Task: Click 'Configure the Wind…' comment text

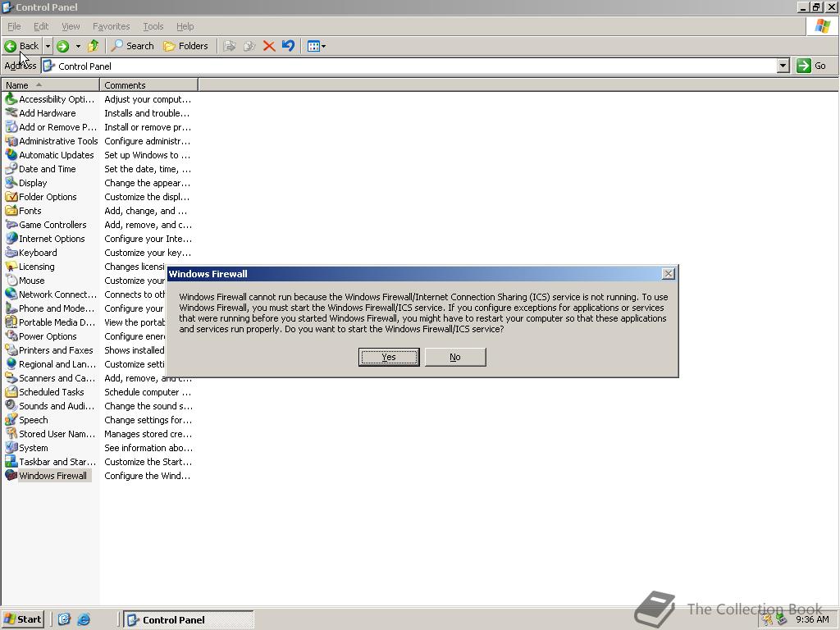Action: (x=148, y=476)
